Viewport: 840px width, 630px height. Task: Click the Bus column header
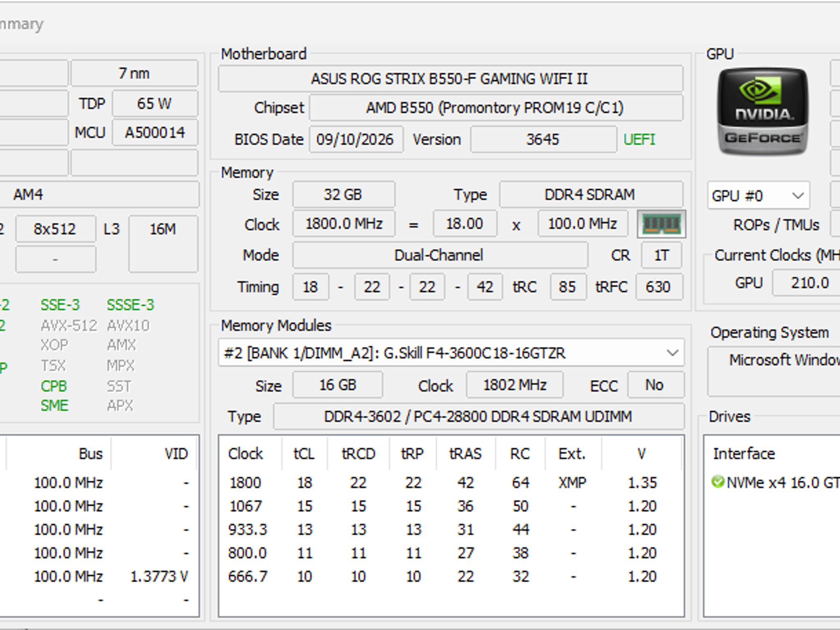59,454
